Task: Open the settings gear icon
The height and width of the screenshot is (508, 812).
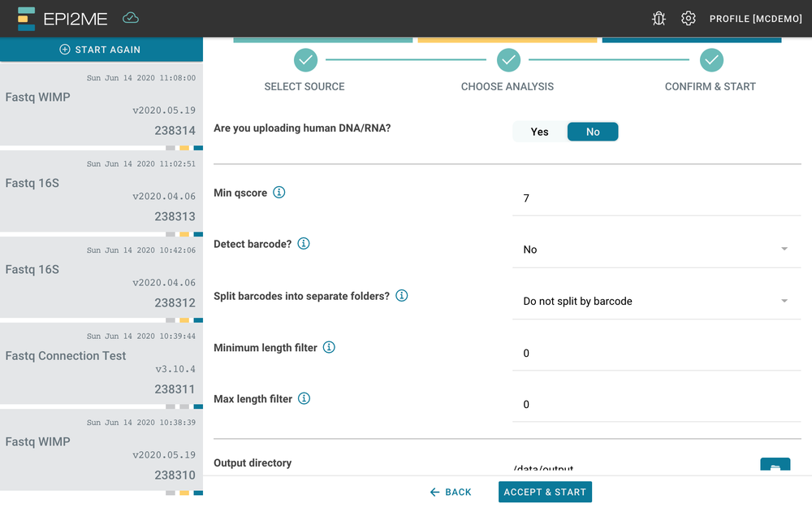Action: (689, 19)
